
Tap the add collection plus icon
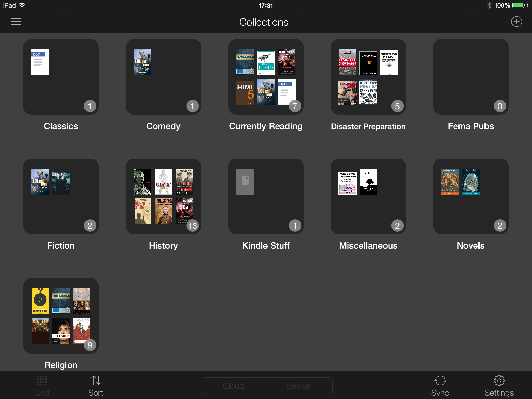tap(516, 22)
